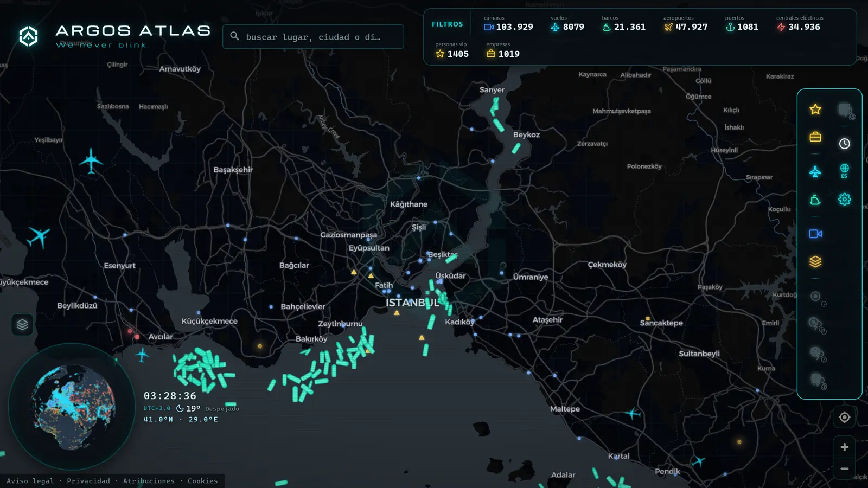Open the clock history icon
This screenshot has height=488, width=868.
[844, 144]
